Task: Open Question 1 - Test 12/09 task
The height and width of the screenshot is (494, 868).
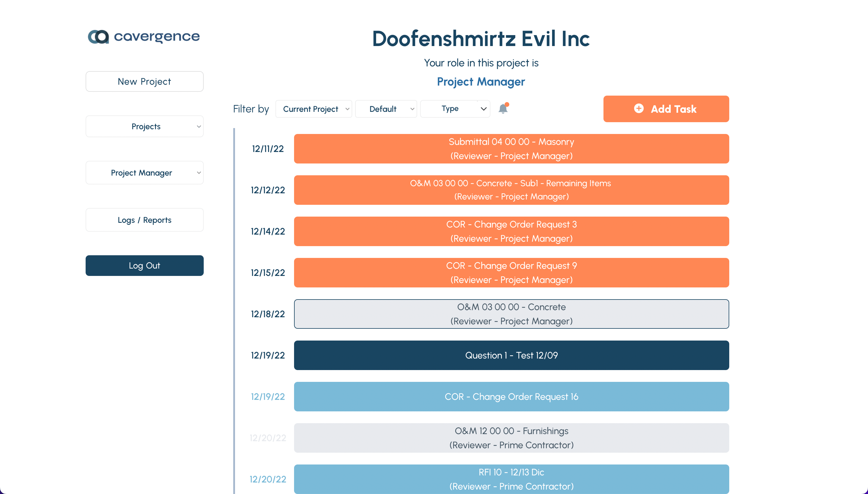Action: pyautogui.click(x=511, y=355)
